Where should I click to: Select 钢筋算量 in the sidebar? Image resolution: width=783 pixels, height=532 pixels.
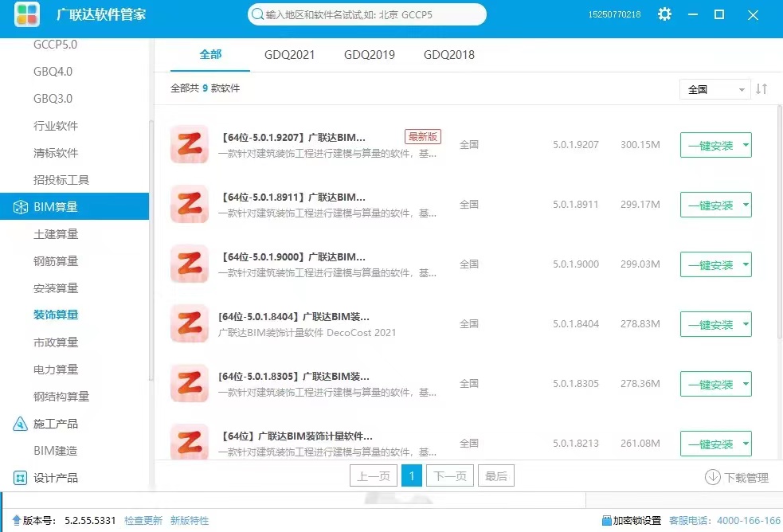[56, 261]
